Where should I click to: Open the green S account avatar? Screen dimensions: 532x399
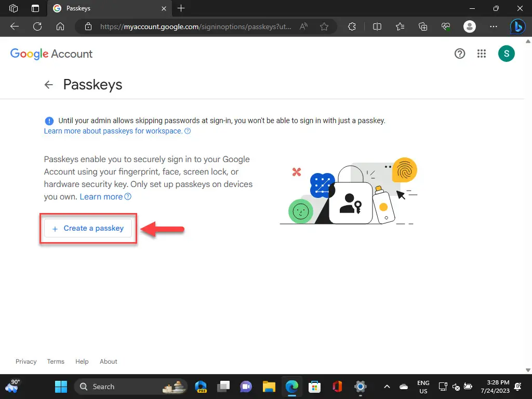click(506, 54)
